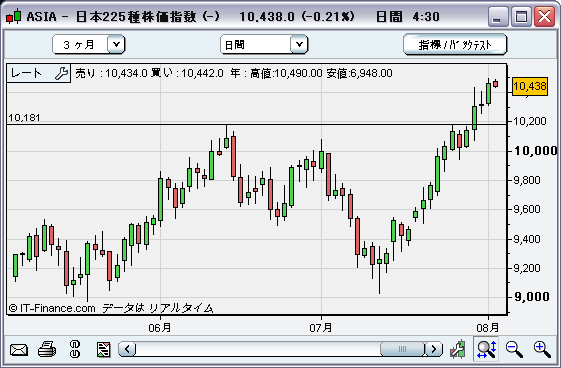Click the scrollbar right arrow

[x=434, y=349]
